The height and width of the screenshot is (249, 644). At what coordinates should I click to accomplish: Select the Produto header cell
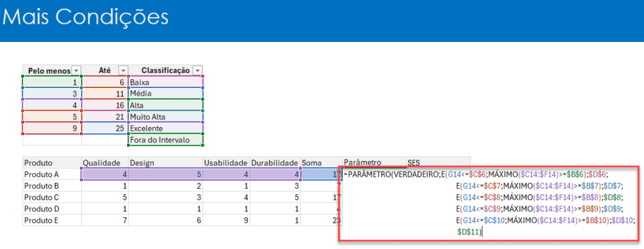click(x=52, y=163)
